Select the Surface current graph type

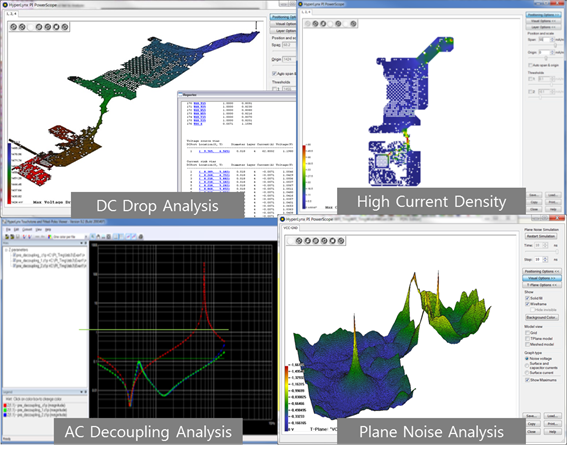pyautogui.click(x=526, y=373)
